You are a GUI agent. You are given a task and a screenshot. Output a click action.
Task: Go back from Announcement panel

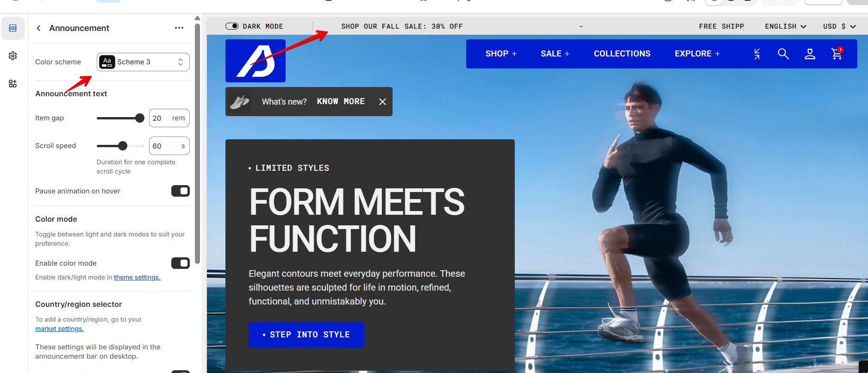point(39,28)
